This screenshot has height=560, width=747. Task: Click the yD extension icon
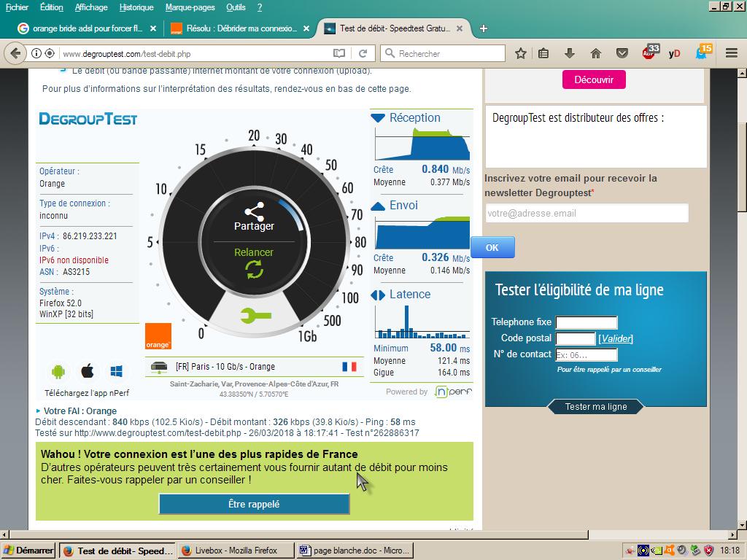pyautogui.click(x=674, y=53)
